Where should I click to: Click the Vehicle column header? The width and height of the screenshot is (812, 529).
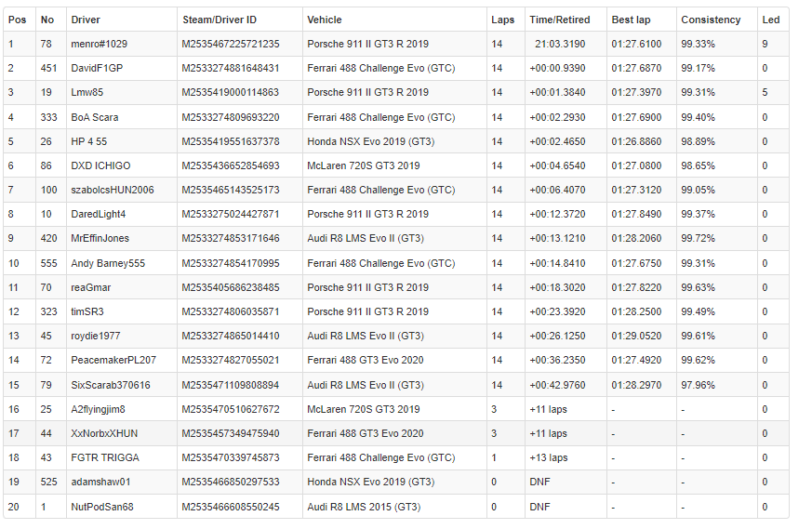tap(325, 20)
